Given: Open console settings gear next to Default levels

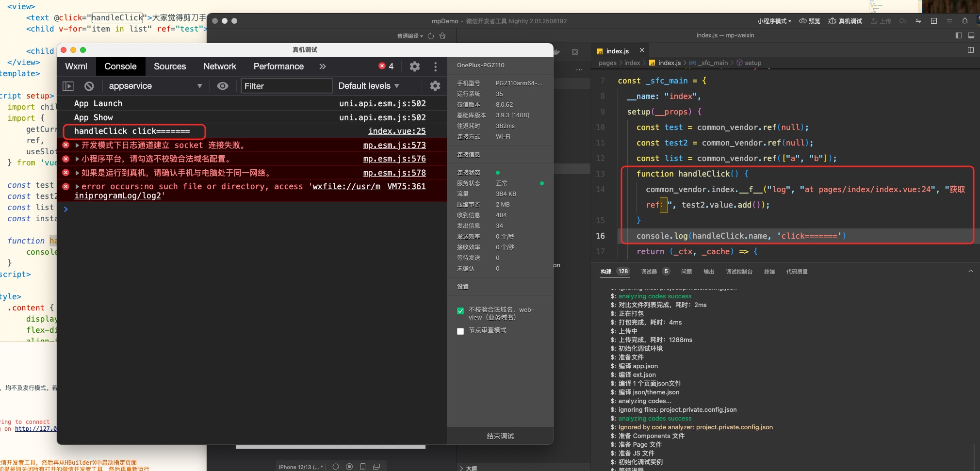Looking at the screenshot, I should coord(435,86).
